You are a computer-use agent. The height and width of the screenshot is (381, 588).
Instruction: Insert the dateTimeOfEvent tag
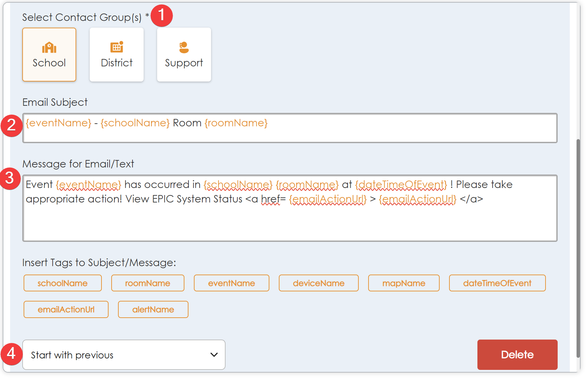tap(497, 283)
